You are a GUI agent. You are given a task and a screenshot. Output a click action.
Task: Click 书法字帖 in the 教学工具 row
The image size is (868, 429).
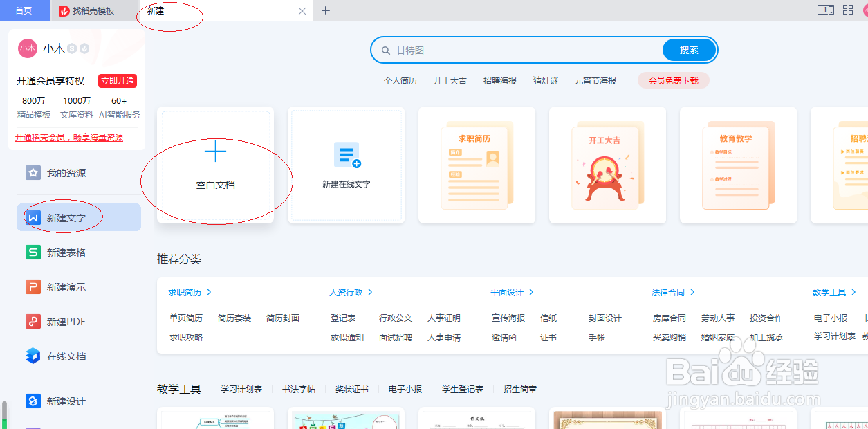(299, 390)
